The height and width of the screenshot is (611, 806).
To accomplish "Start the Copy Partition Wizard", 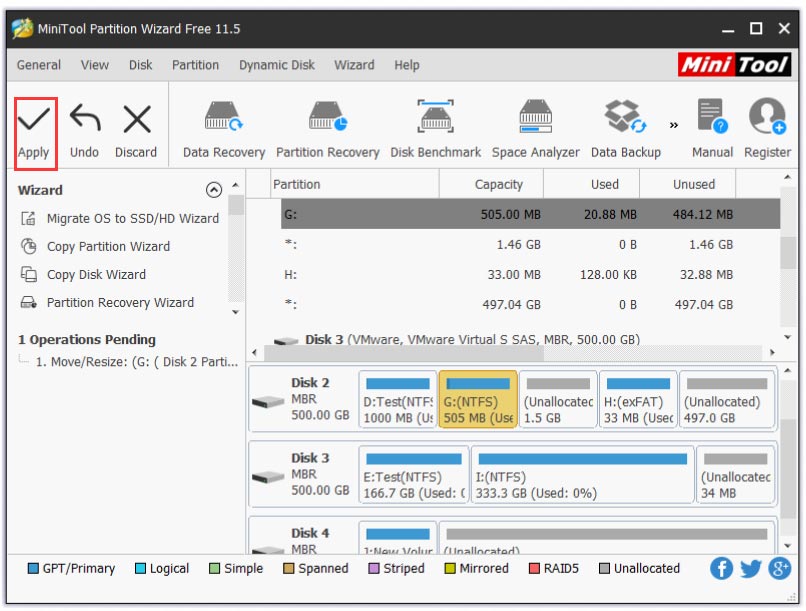I will 96,247.
